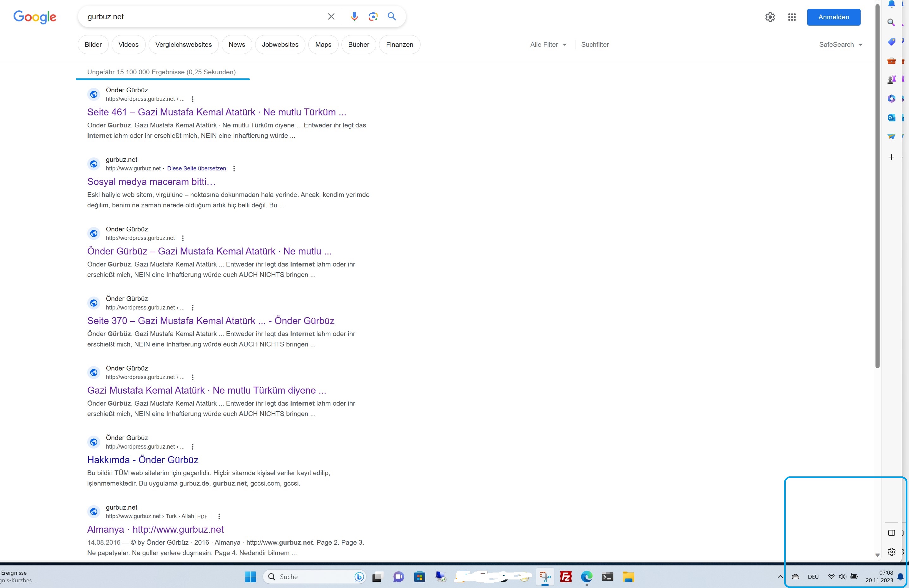Open options menu for Sosyal medya result
This screenshot has width=909, height=588.
click(x=234, y=168)
